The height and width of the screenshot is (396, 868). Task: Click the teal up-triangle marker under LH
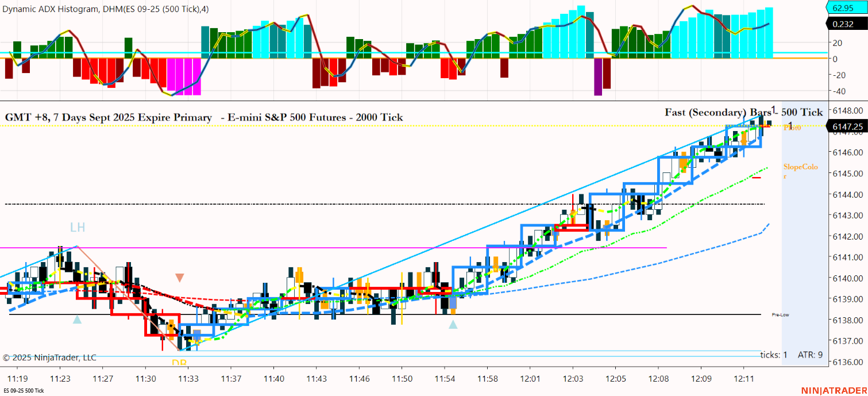pos(77,319)
